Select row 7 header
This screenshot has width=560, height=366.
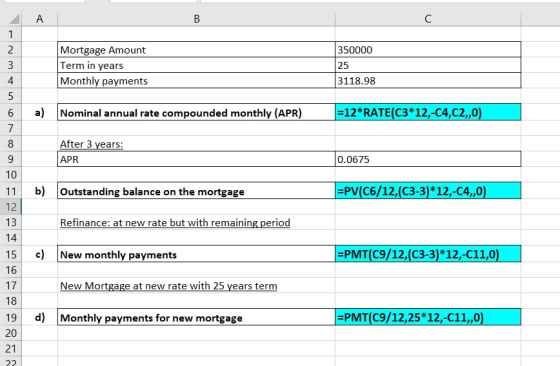pyautogui.click(x=11, y=128)
